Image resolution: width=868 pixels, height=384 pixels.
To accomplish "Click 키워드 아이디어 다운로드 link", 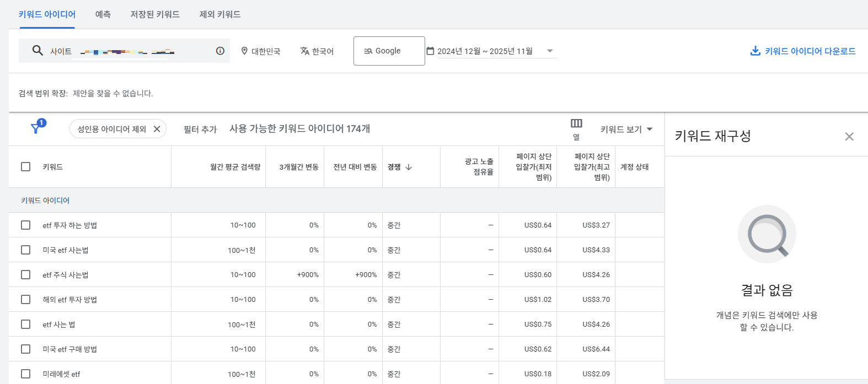I will coord(810,51).
